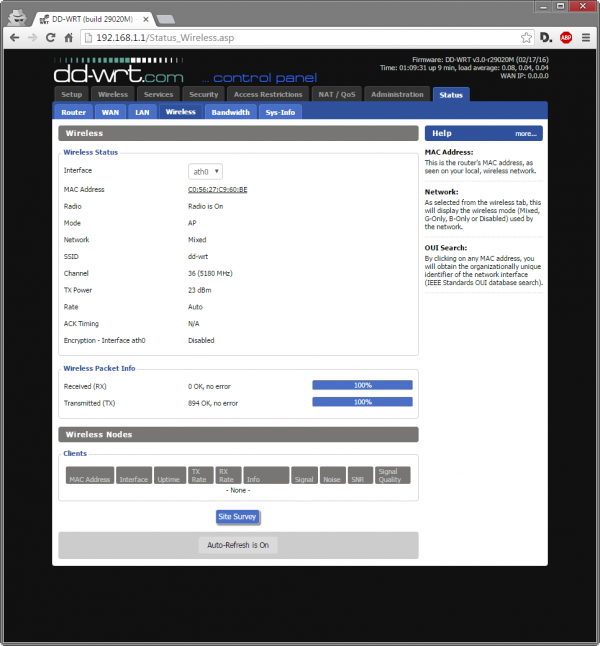Click the Site Survey button

238,517
